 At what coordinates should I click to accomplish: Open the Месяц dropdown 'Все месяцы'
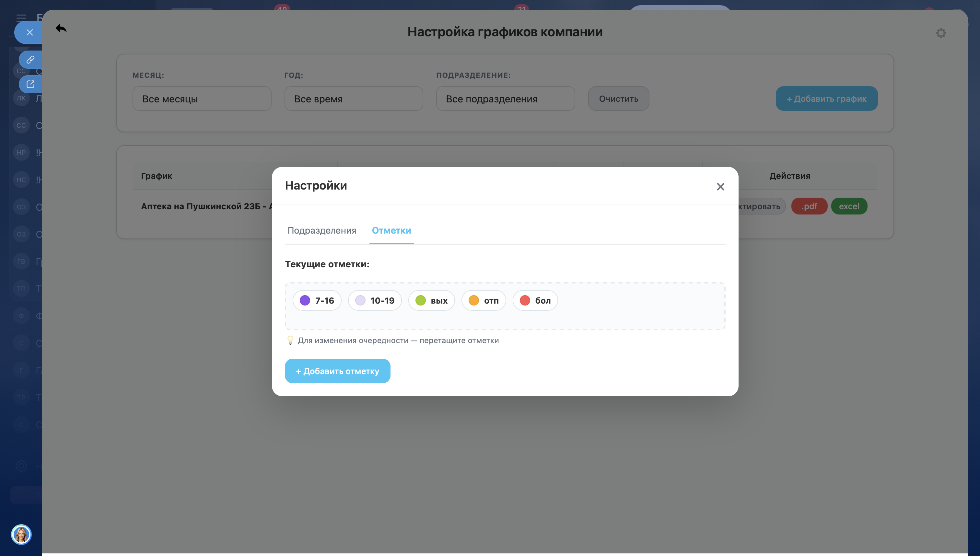[202, 99]
